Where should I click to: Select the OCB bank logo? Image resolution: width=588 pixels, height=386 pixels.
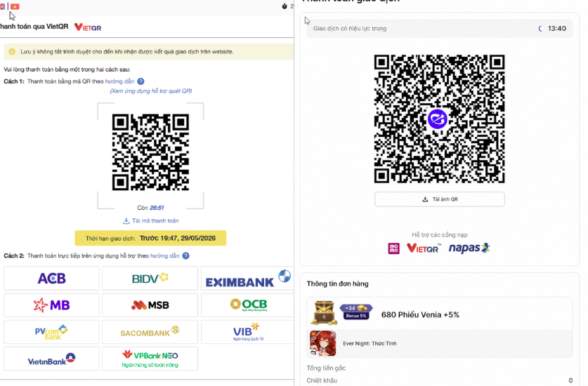click(x=247, y=305)
